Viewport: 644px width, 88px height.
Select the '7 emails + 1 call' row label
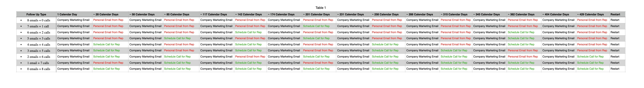tap(38, 26)
